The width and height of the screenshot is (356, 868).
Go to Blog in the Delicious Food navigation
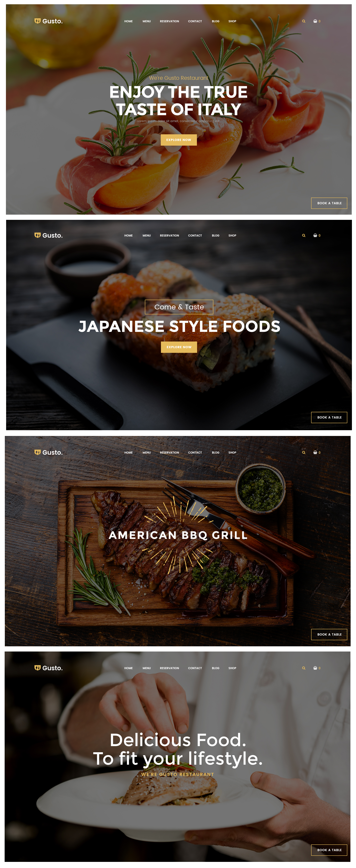coord(216,668)
